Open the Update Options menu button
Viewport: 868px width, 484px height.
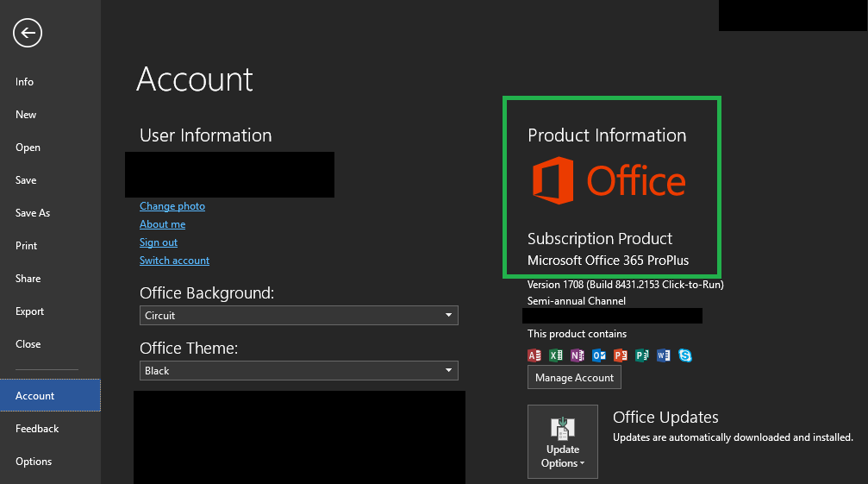[563, 442]
